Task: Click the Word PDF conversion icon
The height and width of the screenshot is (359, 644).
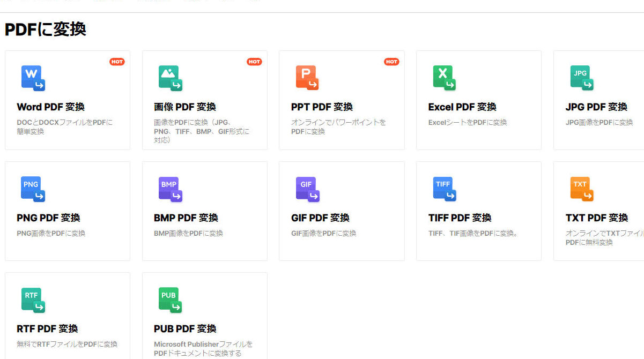Action: [33, 78]
